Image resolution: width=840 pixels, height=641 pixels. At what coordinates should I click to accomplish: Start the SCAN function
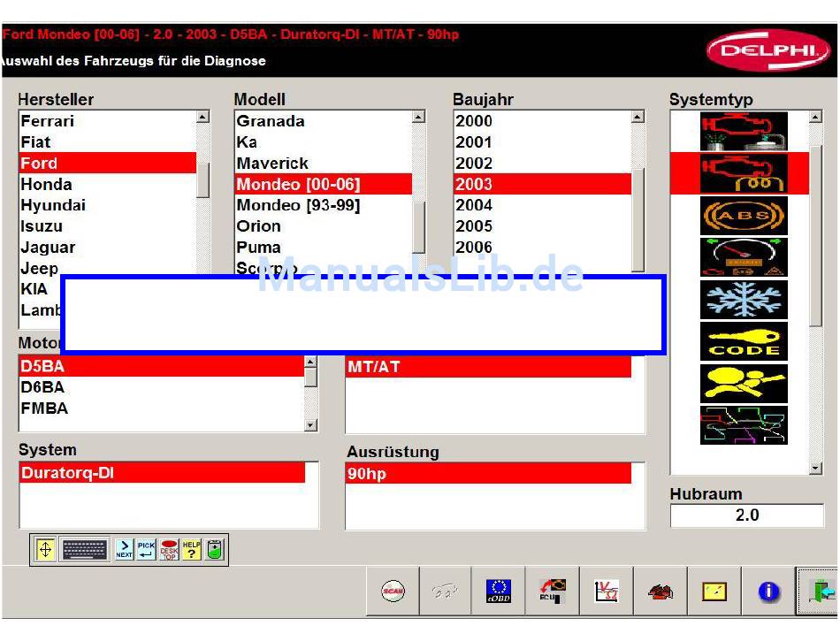393,591
